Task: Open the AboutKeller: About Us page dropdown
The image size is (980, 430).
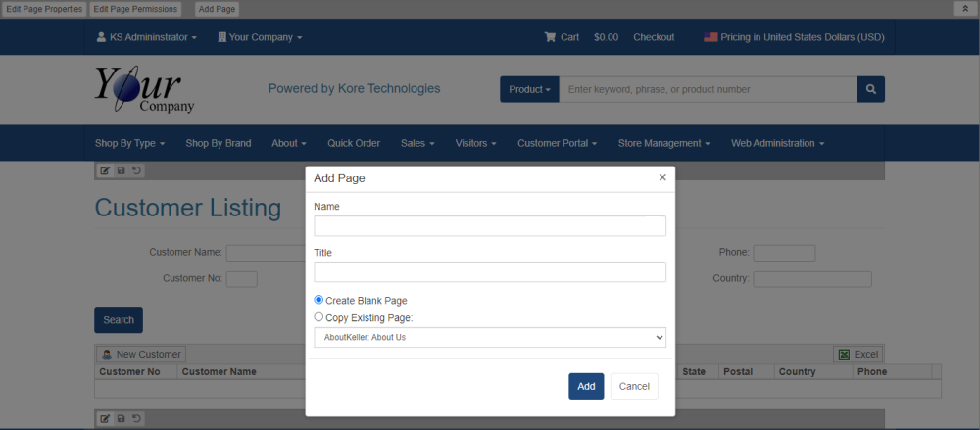Action: tap(490, 337)
